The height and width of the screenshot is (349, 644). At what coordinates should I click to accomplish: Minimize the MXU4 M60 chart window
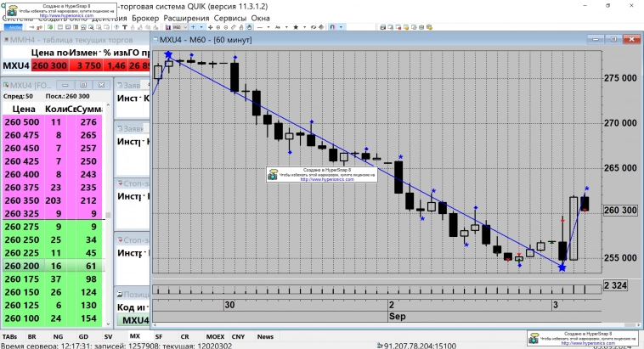(x=595, y=39)
